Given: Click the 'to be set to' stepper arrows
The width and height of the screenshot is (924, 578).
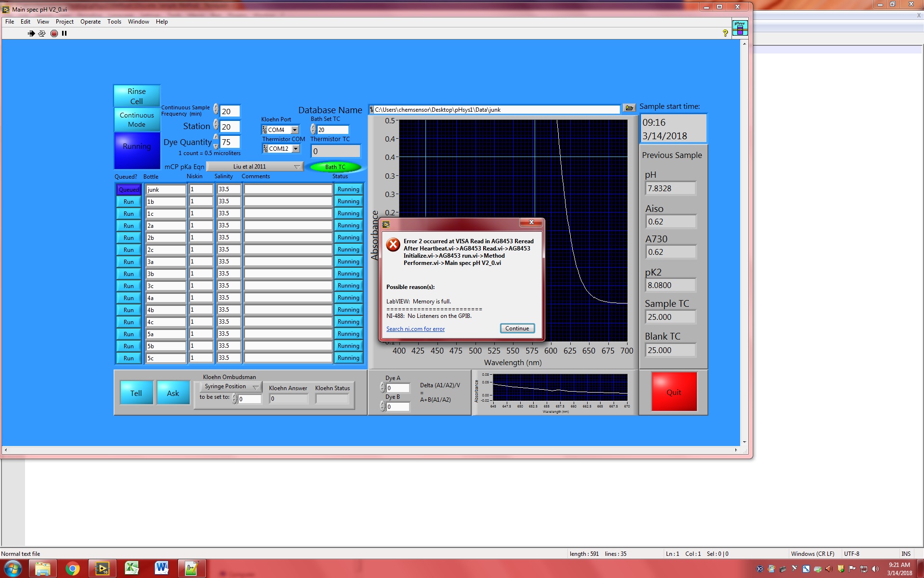Looking at the screenshot, I should [x=235, y=398].
